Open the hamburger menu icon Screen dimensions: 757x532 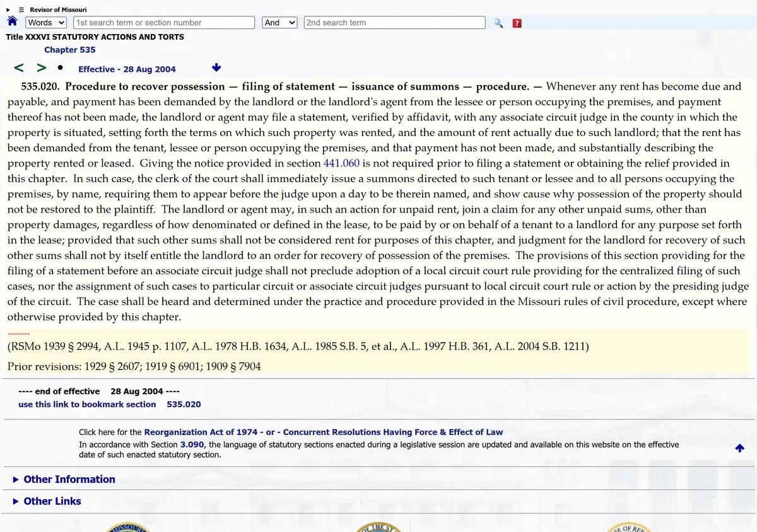click(x=21, y=9)
